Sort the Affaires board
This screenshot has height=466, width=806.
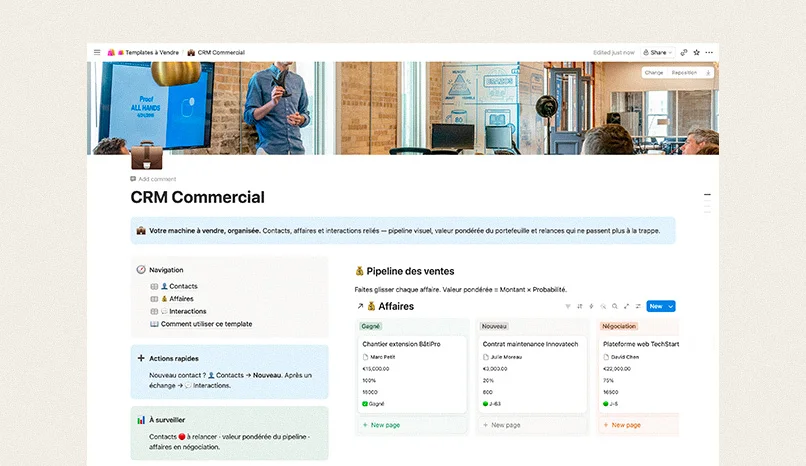(579, 306)
